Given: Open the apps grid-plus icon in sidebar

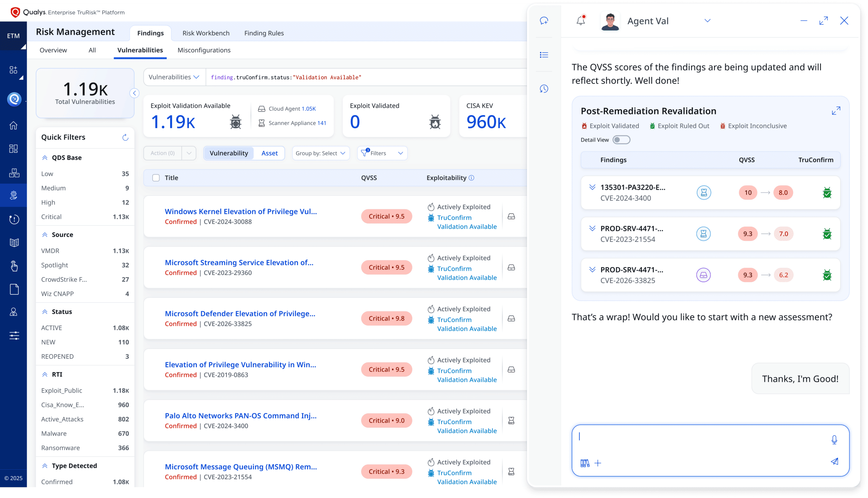Looking at the screenshot, I should [x=13, y=70].
